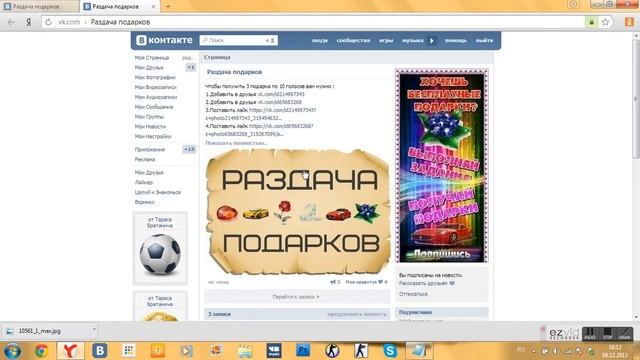Click the ezvid Draw button
The width and height of the screenshot is (640, 360).
point(624,333)
